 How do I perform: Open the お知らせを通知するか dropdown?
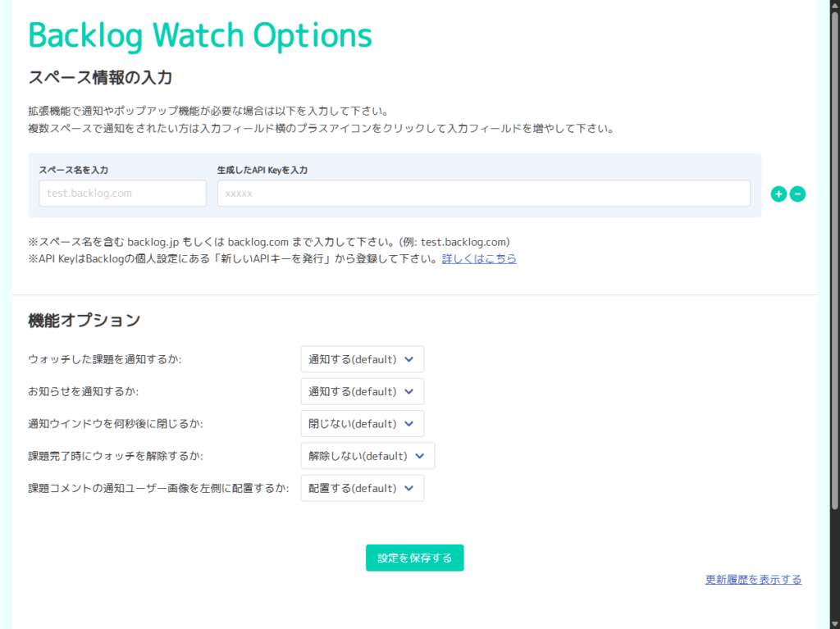[x=362, y=392]
